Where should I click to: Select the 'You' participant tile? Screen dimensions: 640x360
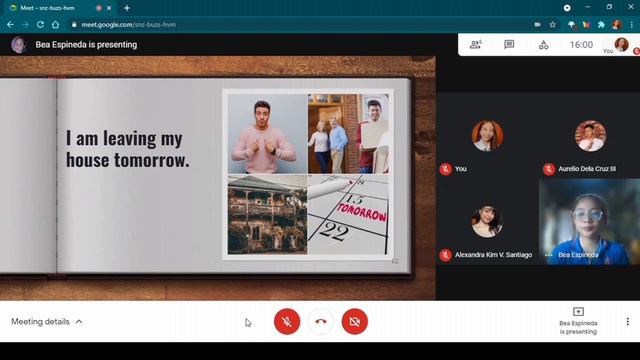tap(487, 136)
